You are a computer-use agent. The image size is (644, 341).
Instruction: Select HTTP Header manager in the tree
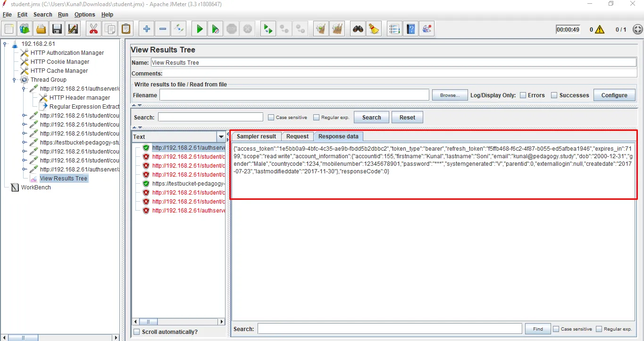[x=79, y=98]
